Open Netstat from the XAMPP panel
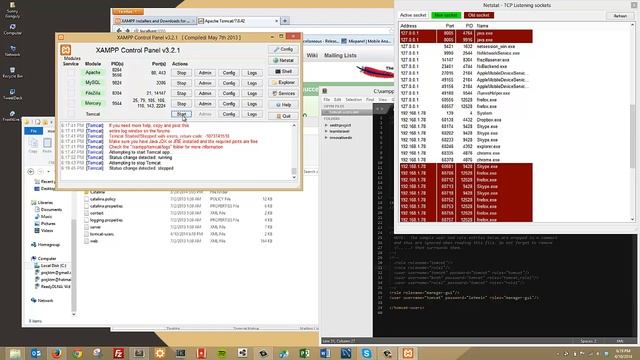 coord(283,60)
